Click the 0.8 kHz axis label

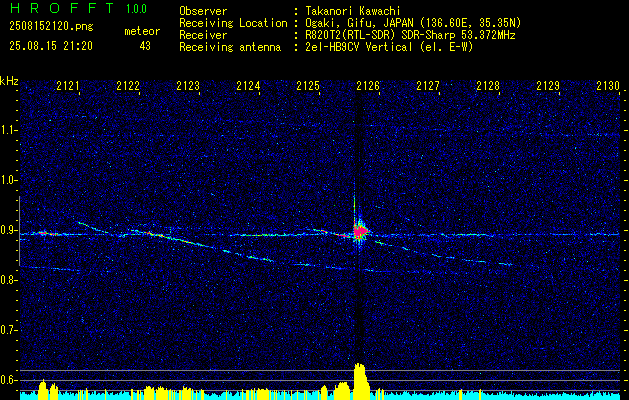point(7,280)
